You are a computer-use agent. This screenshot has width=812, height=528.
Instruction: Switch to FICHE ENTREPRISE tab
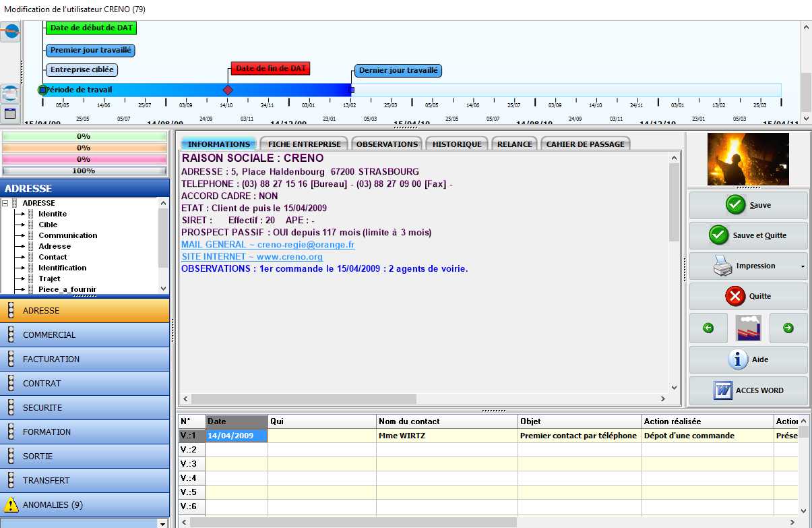305,144
